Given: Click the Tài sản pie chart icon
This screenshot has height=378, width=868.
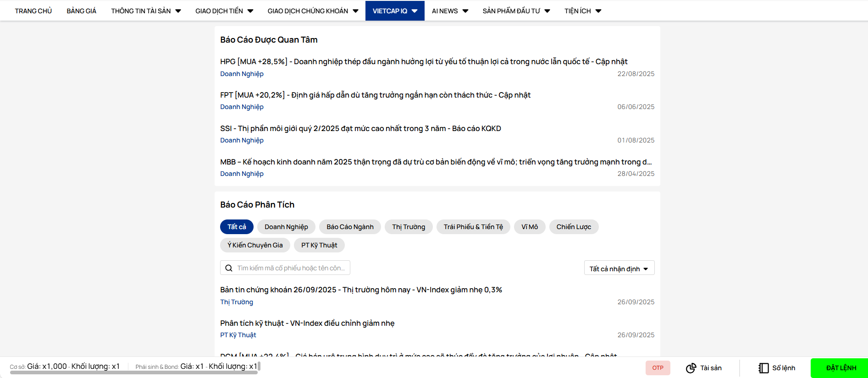Looking at the screenshot, I should (691, 368).
